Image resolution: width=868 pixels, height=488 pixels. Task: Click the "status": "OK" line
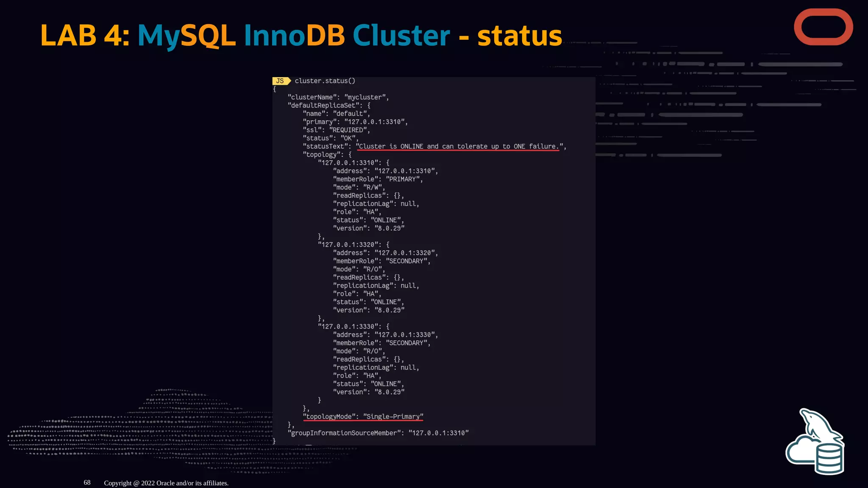[x=331, y=138]
